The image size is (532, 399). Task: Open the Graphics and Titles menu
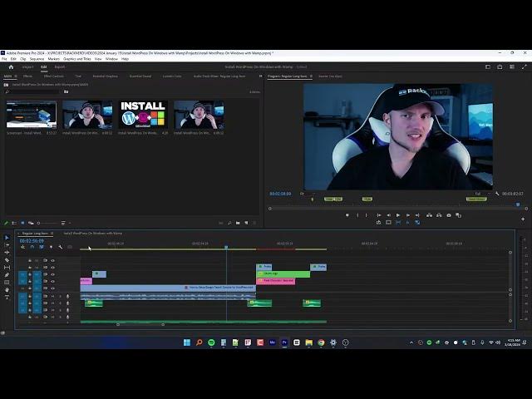click(x=77, y=59)
